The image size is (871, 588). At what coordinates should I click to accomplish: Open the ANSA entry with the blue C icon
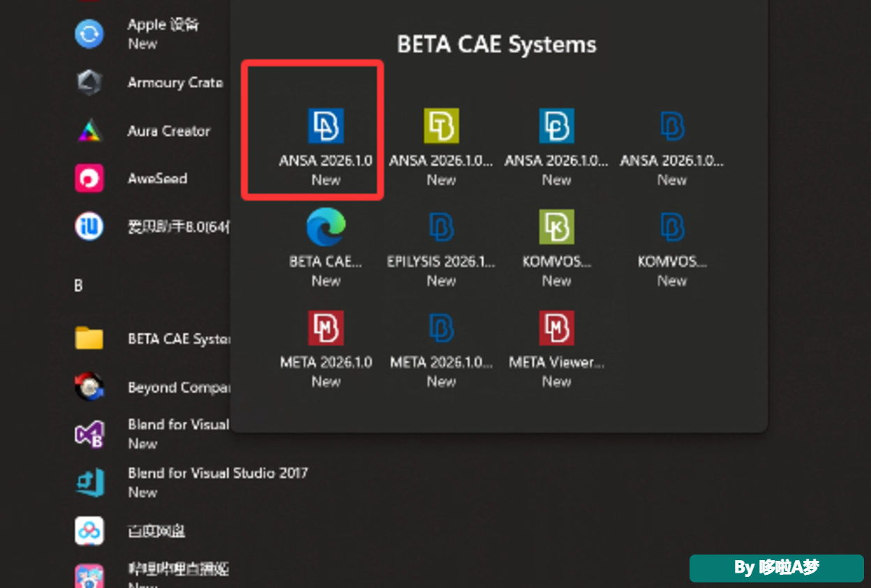(556, 146)
